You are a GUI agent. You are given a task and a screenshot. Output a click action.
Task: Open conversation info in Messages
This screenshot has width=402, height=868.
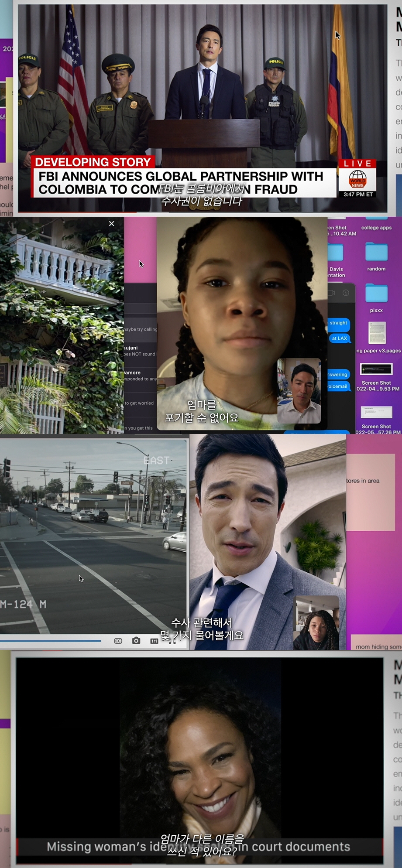click(x=346, y=293)
